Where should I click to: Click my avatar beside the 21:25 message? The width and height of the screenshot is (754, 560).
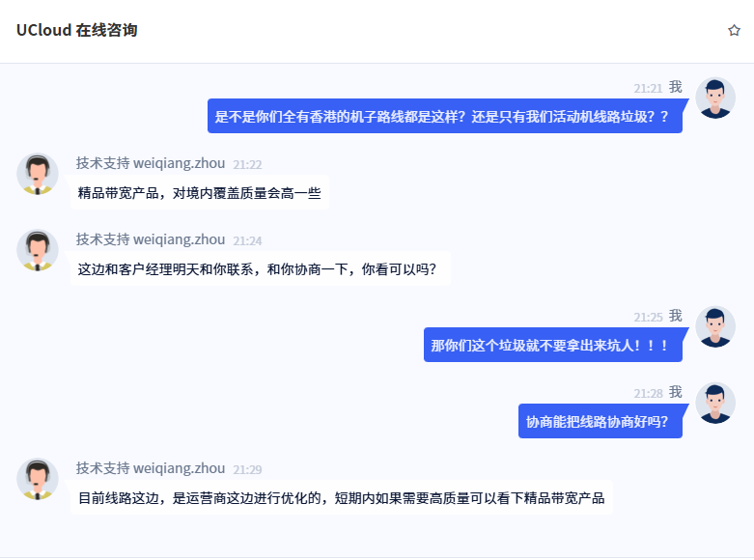tap(715, 326)
